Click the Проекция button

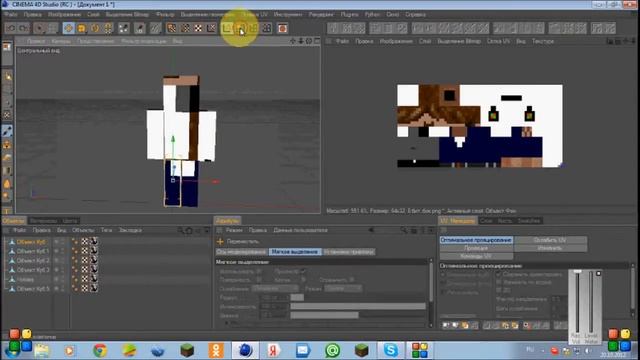[476, 248]
